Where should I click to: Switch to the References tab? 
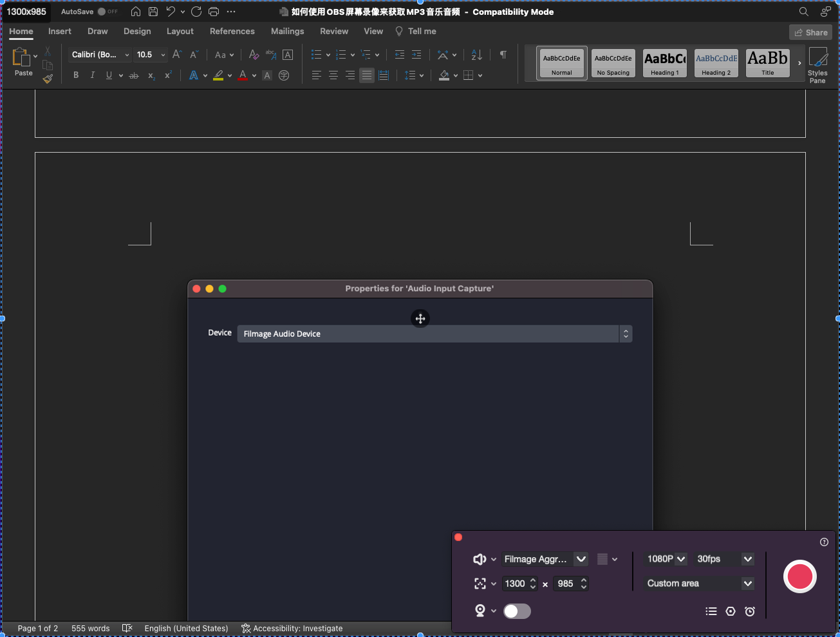(x=232, y=31)
